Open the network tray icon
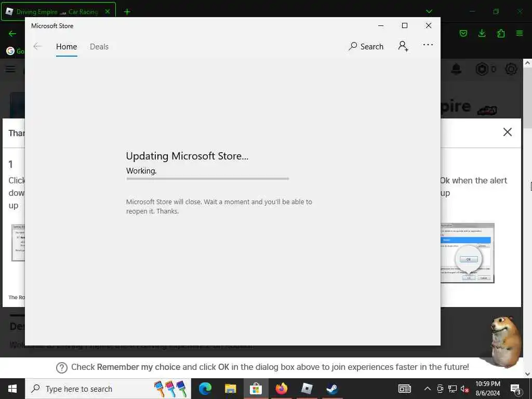The height and width of the screenshot is (399, 532). [452, 389]
